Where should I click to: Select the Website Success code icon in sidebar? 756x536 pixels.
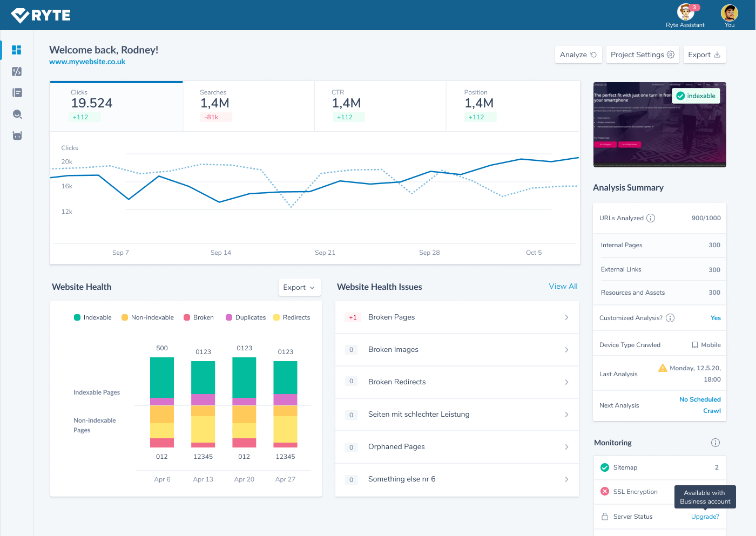(17, 71)
